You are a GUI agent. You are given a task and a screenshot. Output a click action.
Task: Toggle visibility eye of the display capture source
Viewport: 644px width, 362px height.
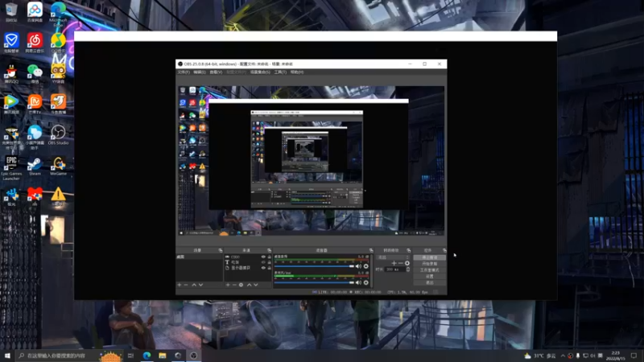coord(263,268)
